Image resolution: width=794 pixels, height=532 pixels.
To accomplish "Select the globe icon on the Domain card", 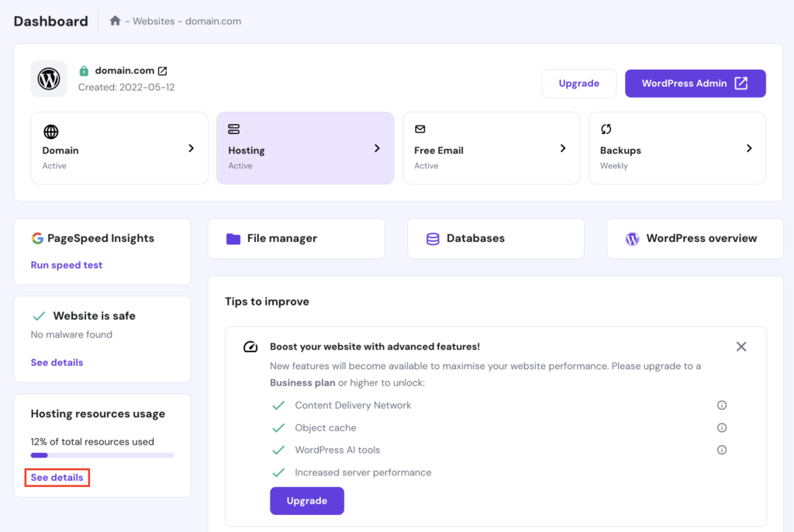I will (x=50, y=130).
